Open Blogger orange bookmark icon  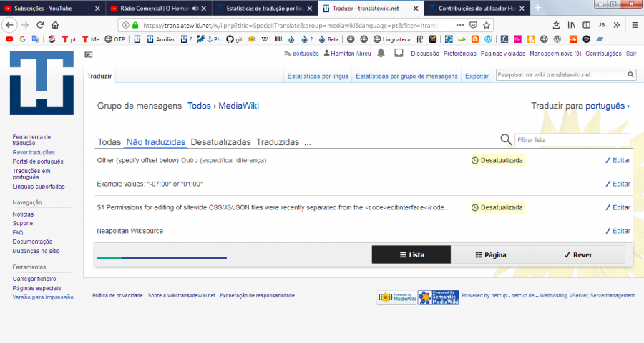[x=475, y=39]
